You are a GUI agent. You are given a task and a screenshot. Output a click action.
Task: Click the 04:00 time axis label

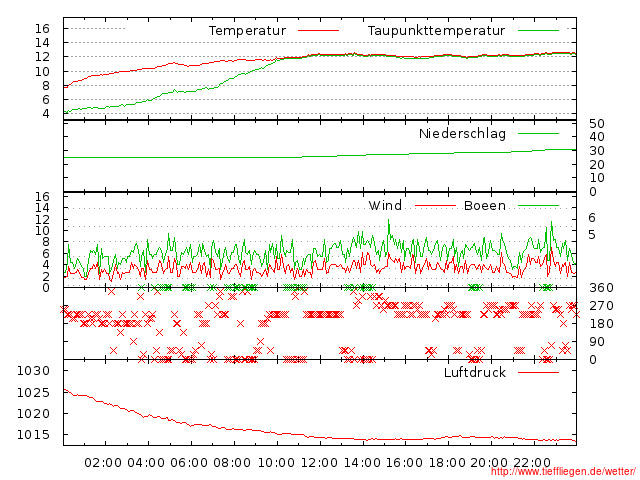point(146,463)
